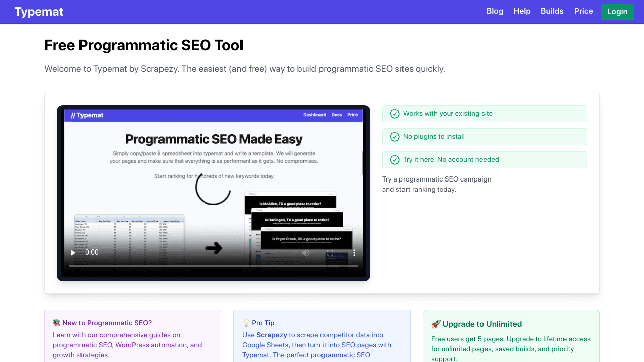Open the Blog page

pos(495,11)
